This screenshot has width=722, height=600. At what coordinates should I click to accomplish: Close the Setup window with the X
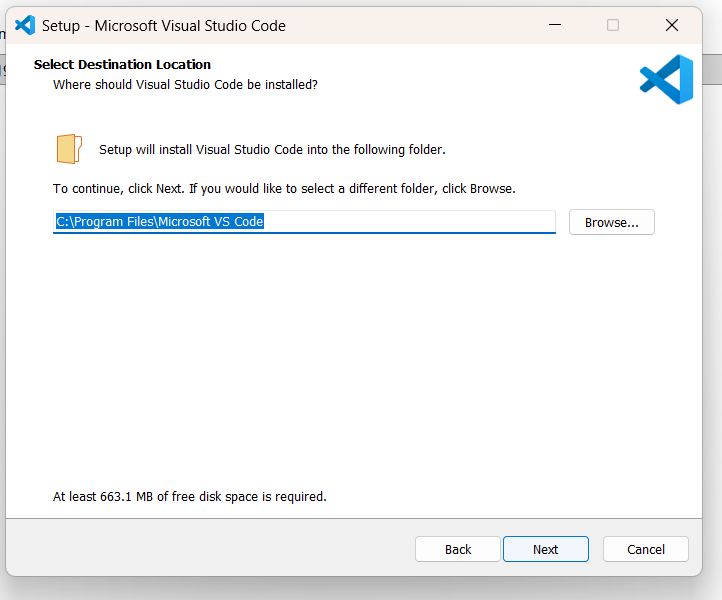[x=672, y=25]
